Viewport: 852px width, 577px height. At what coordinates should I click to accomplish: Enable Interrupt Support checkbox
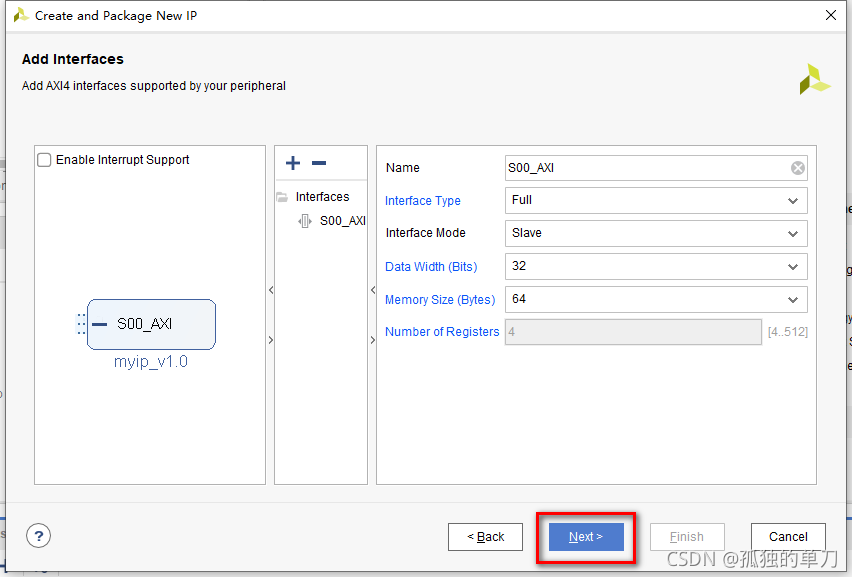coord(44,160)
